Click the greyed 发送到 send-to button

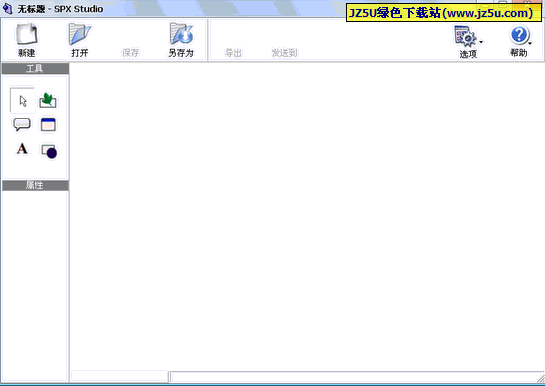click(x=284, y=53)
